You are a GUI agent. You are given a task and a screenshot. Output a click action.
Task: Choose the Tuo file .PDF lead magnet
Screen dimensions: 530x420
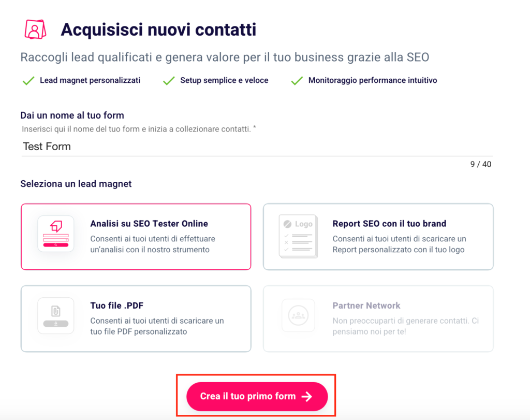click(x=136, y=318)
